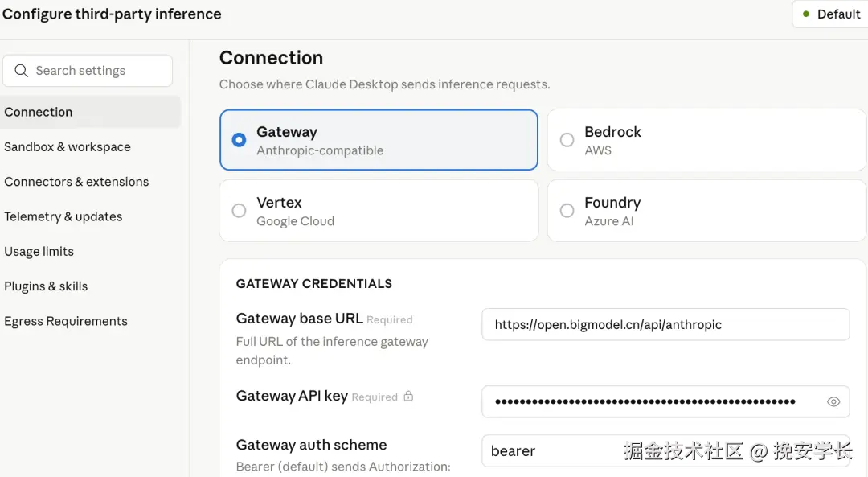Image resolution: width=868 pixels, height=477 pixels.
Task: Click the green Default status dot
Action: point(806,14)
